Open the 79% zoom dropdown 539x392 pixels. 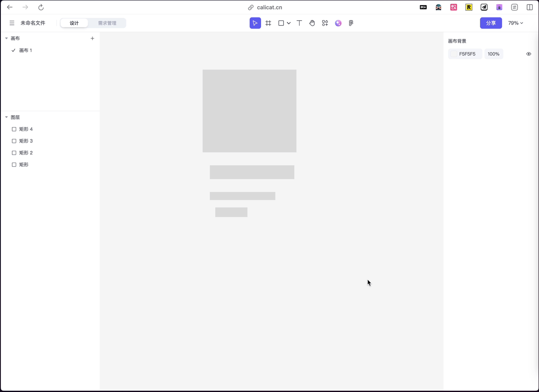tap(515, 23)
